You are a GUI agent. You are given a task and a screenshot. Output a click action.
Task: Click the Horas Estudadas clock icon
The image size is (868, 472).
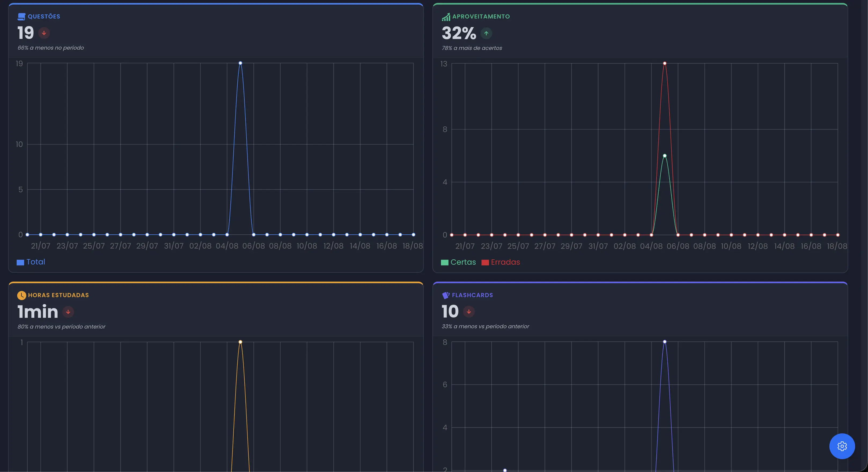click(x=21, y=296)
